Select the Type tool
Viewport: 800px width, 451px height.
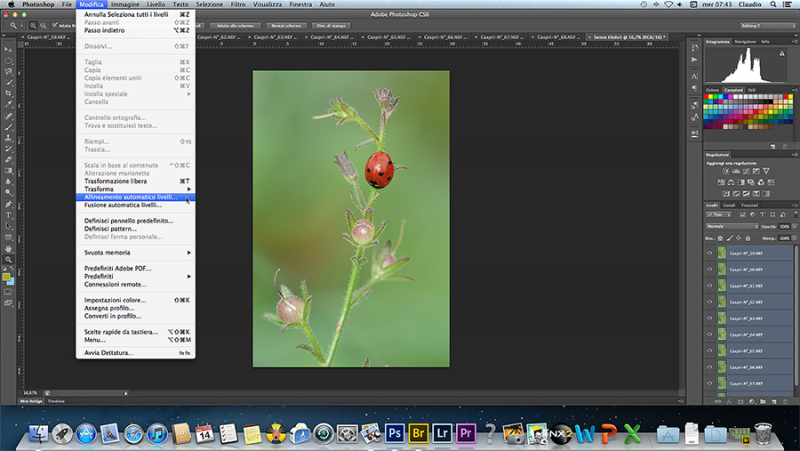click(x=8, y=215)
